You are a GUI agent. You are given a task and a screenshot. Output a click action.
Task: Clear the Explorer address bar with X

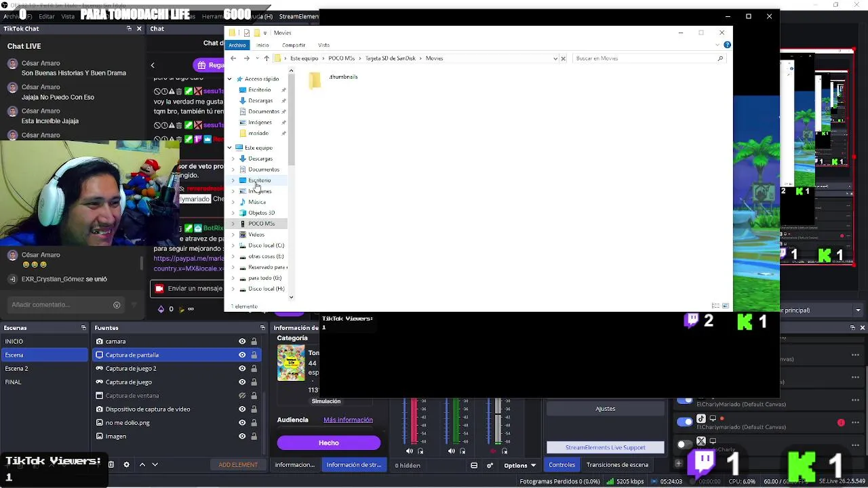563,58
